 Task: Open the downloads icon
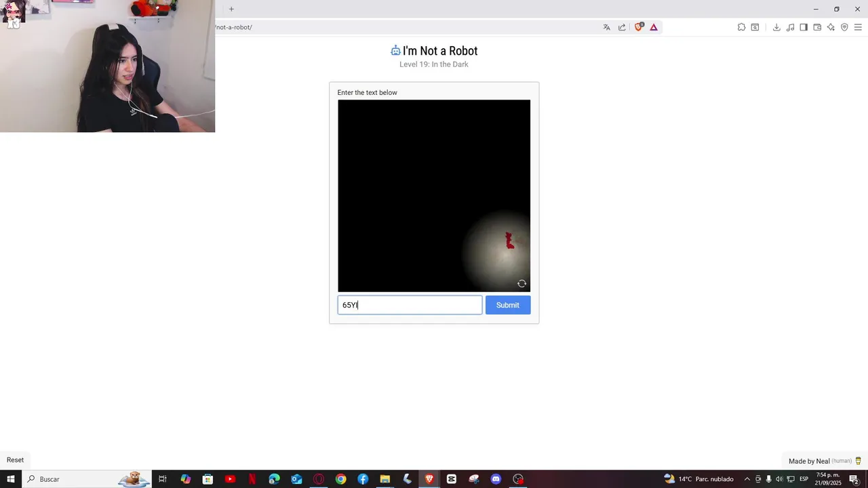point(776,27)
